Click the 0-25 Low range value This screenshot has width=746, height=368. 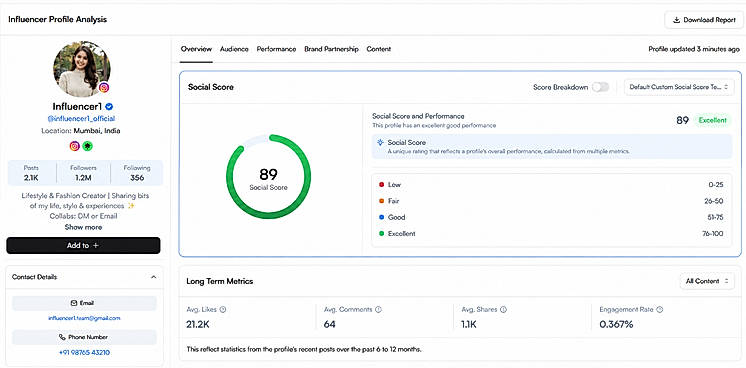pos(716,184)
